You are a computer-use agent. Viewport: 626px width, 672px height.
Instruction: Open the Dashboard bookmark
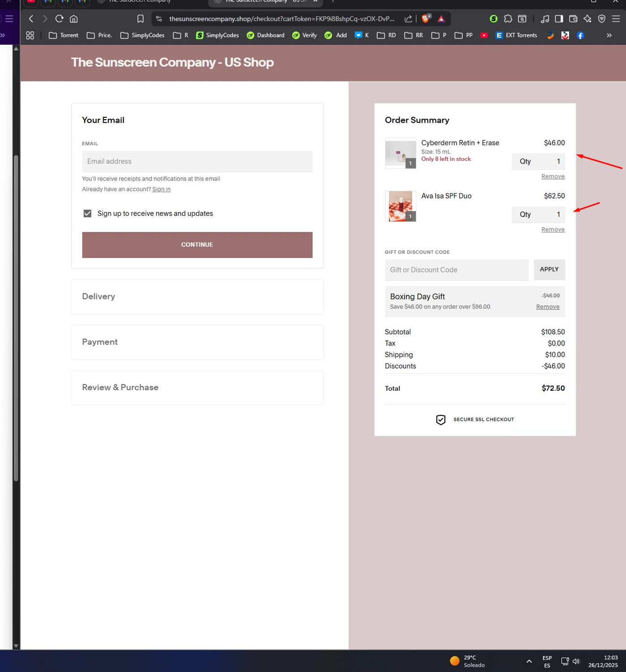click(266, 35)
